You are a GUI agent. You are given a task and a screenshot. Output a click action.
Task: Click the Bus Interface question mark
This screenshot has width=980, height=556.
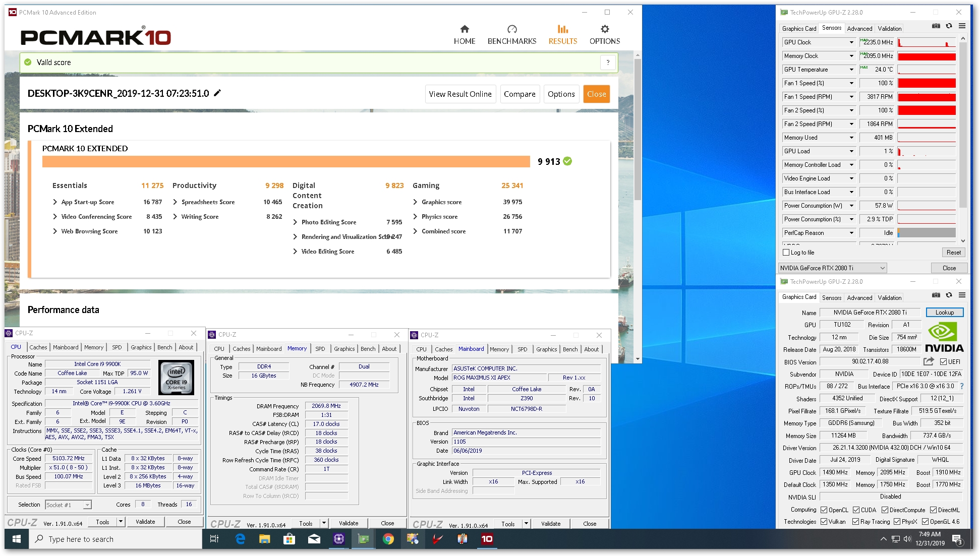click(962, 386)
